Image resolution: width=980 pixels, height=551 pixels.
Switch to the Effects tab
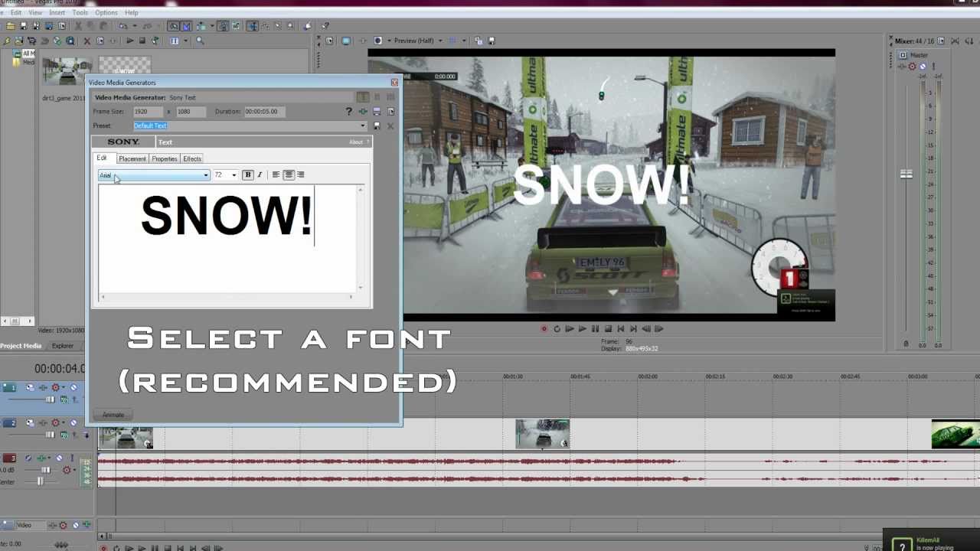tap(192, 158)
